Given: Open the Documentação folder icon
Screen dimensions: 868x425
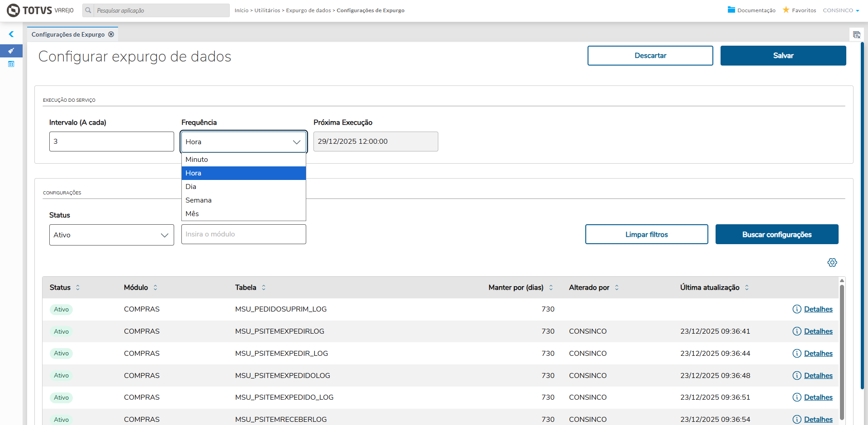Looking at the screenshot, I should click(x=731, y=10).
